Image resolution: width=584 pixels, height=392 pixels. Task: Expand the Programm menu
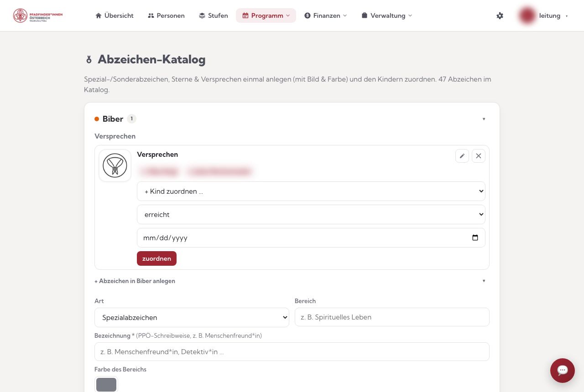point(266,15)
